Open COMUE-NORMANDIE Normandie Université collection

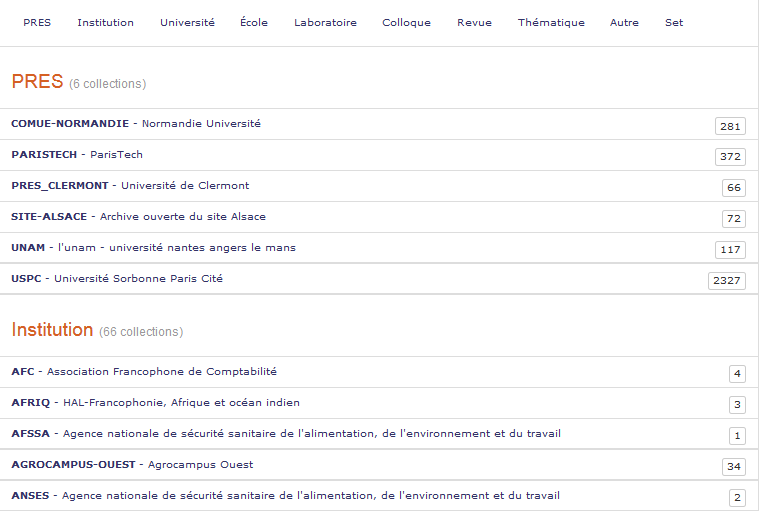[x=136, y=123]
